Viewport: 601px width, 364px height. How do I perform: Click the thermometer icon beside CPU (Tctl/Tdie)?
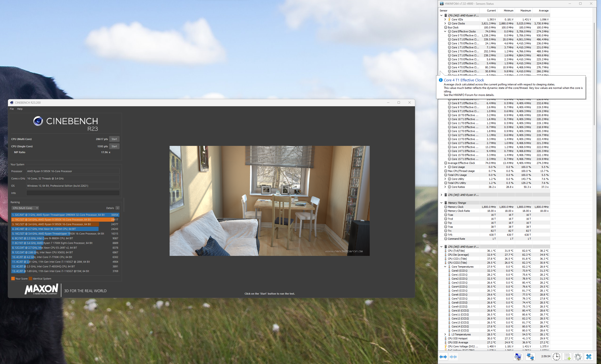[446, 251]
